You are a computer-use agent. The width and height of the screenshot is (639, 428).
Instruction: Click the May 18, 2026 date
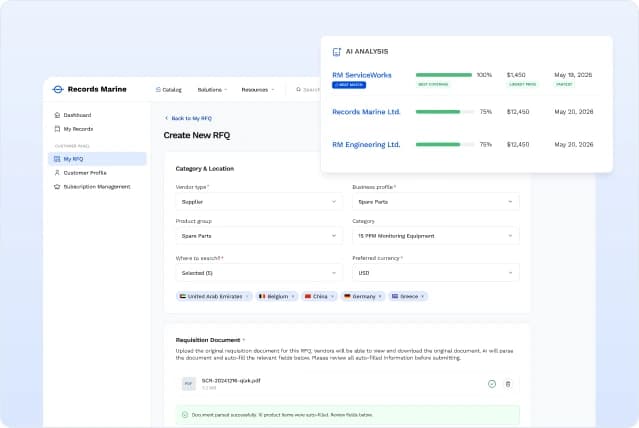(573, 75)
